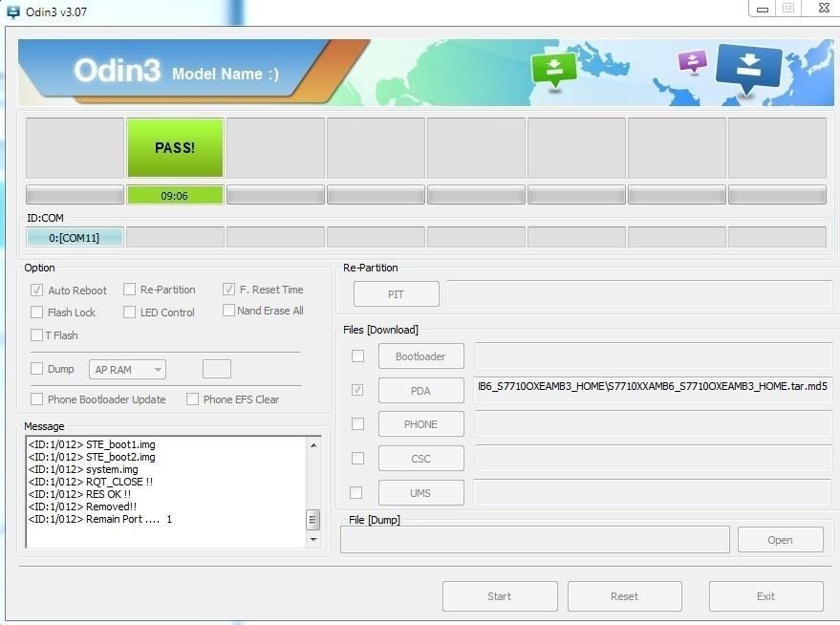Click the PIT button
The image size is (840, 625).
396,294
